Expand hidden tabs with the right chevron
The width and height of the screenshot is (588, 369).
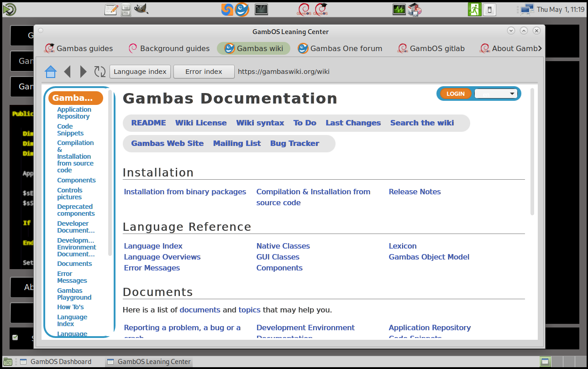[540, 48]
